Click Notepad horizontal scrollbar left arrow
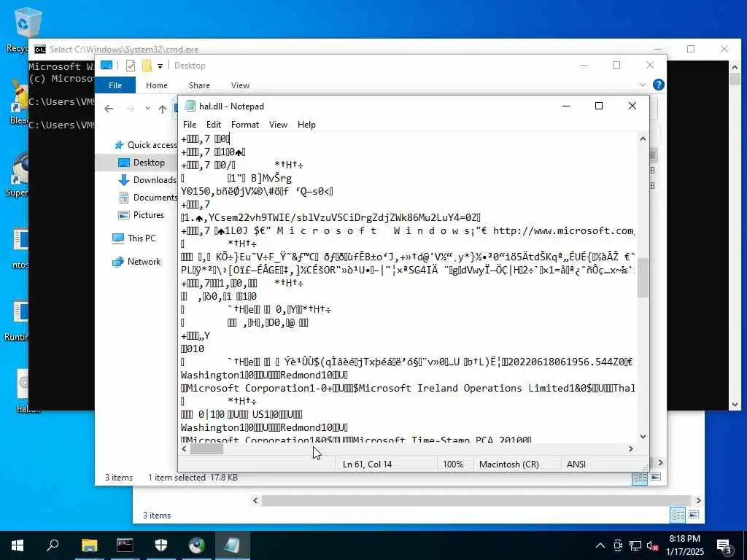 pos(185,448)
